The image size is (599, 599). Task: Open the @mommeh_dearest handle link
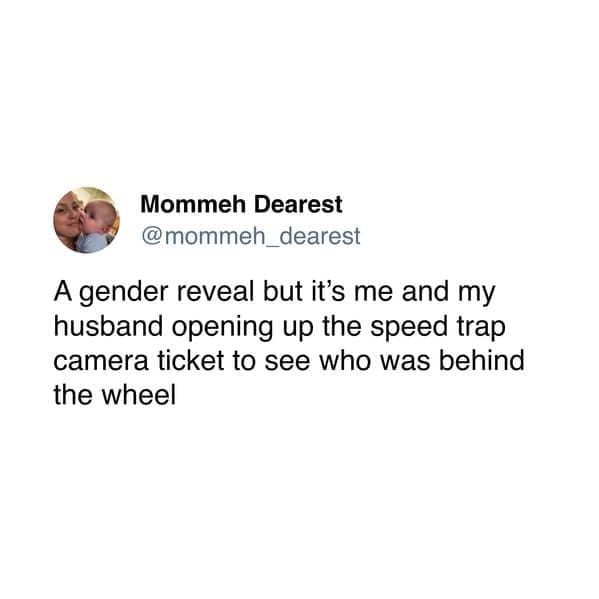pyautogui.click(x=251, y=236)
